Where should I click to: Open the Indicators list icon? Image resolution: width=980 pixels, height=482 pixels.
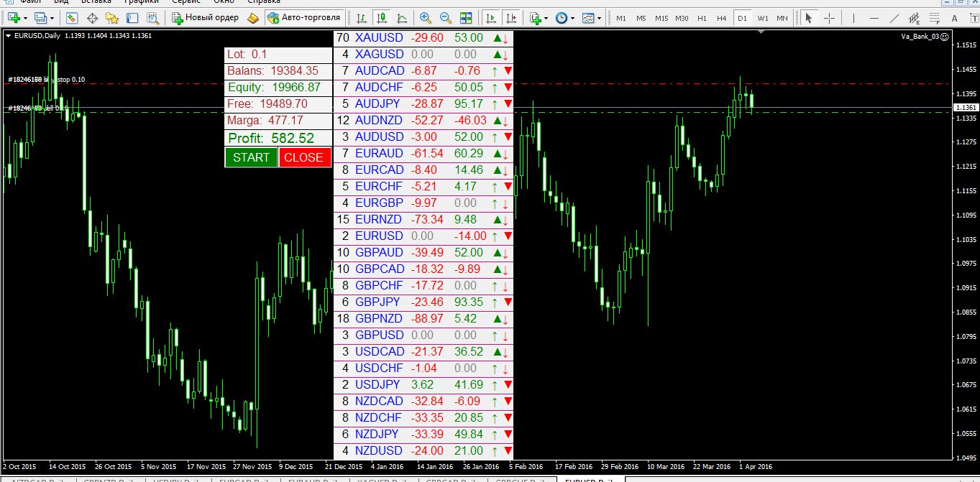pos(535,17)
